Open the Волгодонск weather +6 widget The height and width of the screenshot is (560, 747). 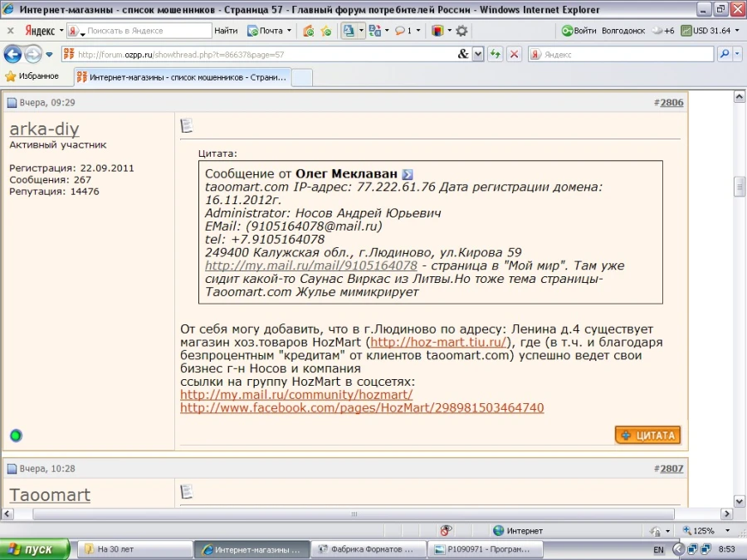pyautogui.click(x=638, y=31)
